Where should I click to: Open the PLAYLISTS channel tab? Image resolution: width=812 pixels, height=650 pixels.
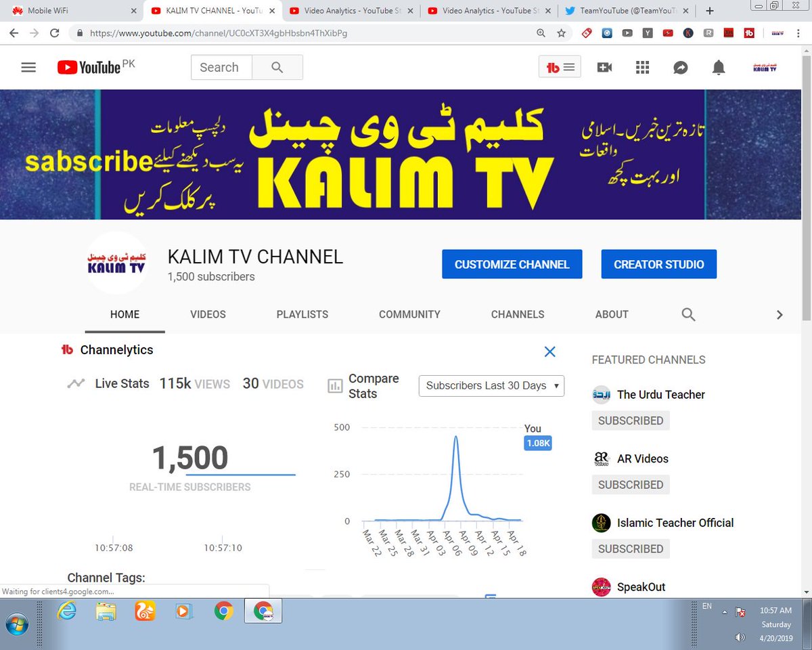click(302, 314)
